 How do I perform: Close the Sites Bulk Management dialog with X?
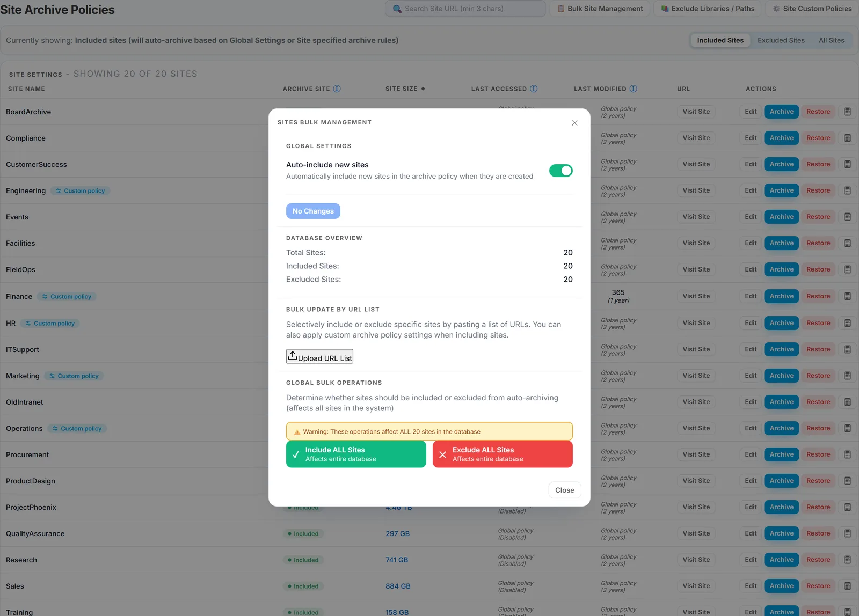(574, 123)
